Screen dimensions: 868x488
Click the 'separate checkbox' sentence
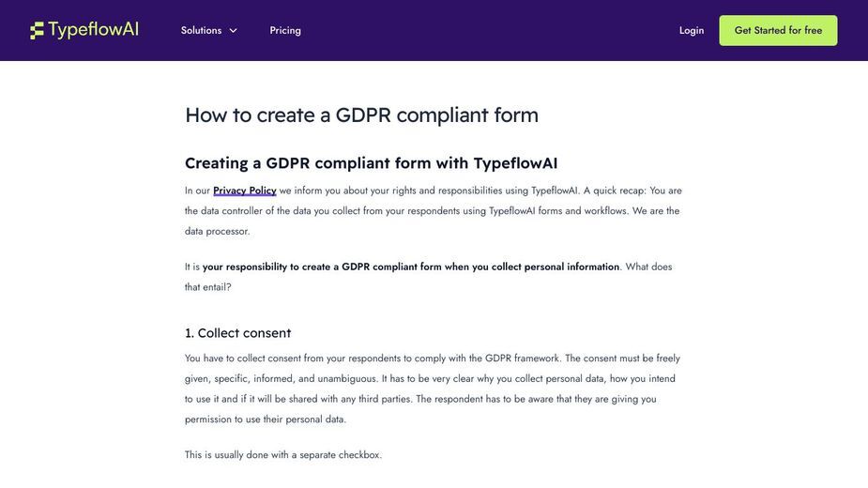pyautogui.click(x=283, y=455)
